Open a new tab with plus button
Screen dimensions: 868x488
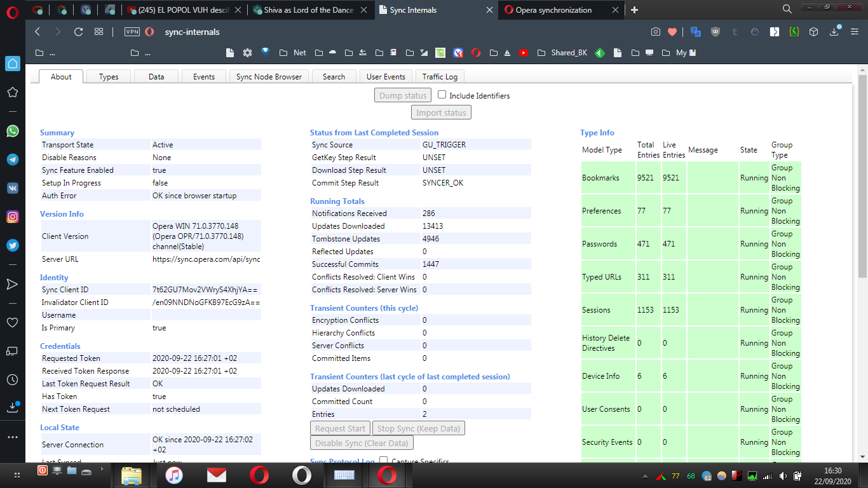tap(634, 10)
